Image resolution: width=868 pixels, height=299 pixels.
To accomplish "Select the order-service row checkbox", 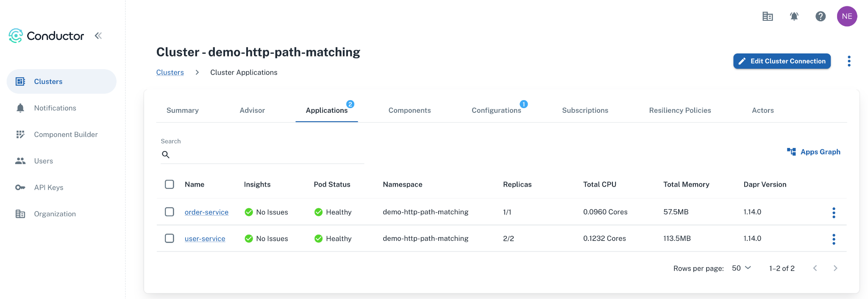I will click(170, 212).
